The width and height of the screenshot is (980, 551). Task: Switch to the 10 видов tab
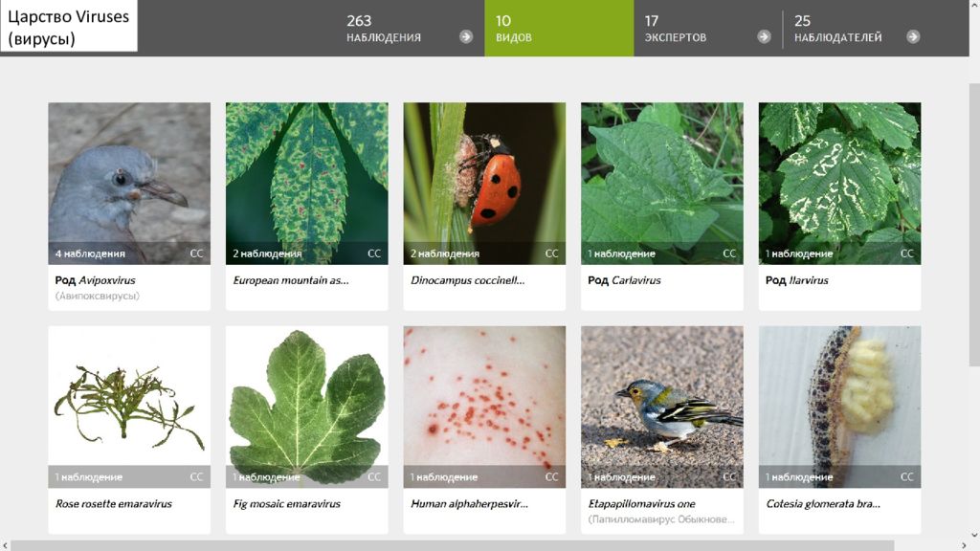click(x=559, y=28)
